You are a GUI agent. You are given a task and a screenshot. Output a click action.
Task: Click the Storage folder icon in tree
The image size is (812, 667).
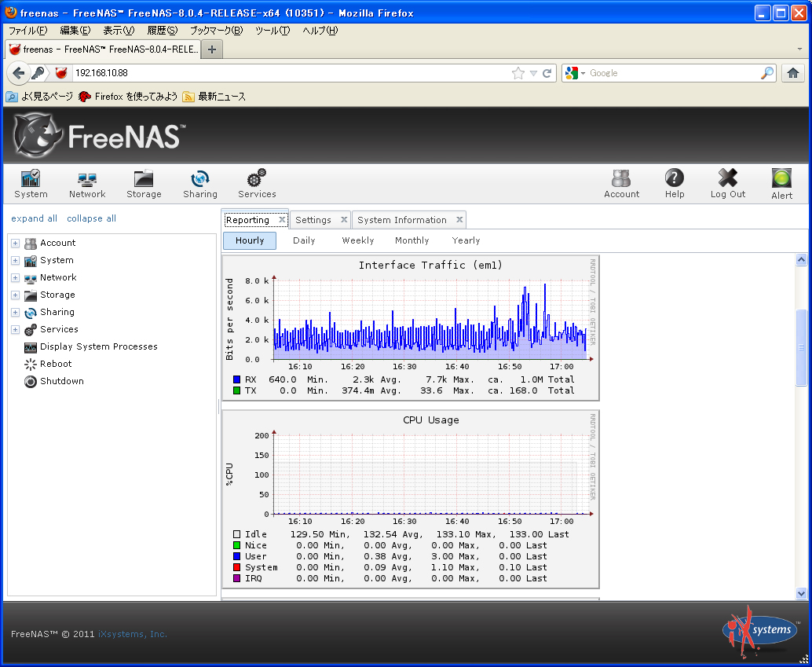(31, 295)
